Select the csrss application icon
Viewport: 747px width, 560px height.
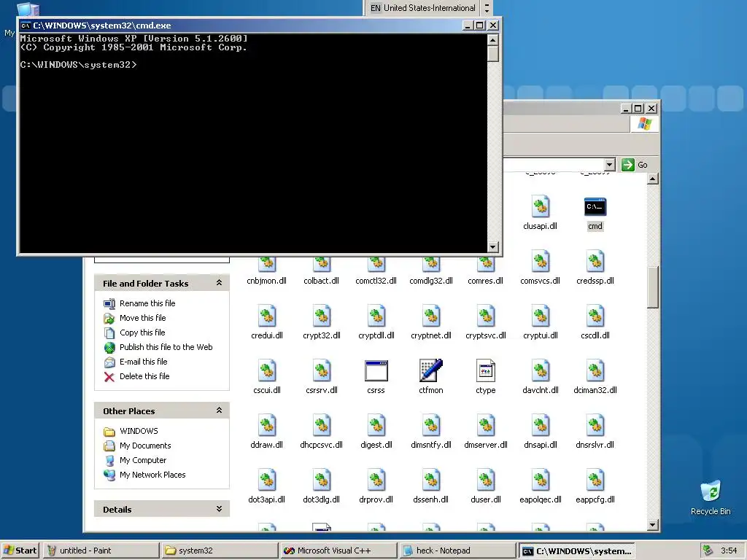tap(376, 371)
